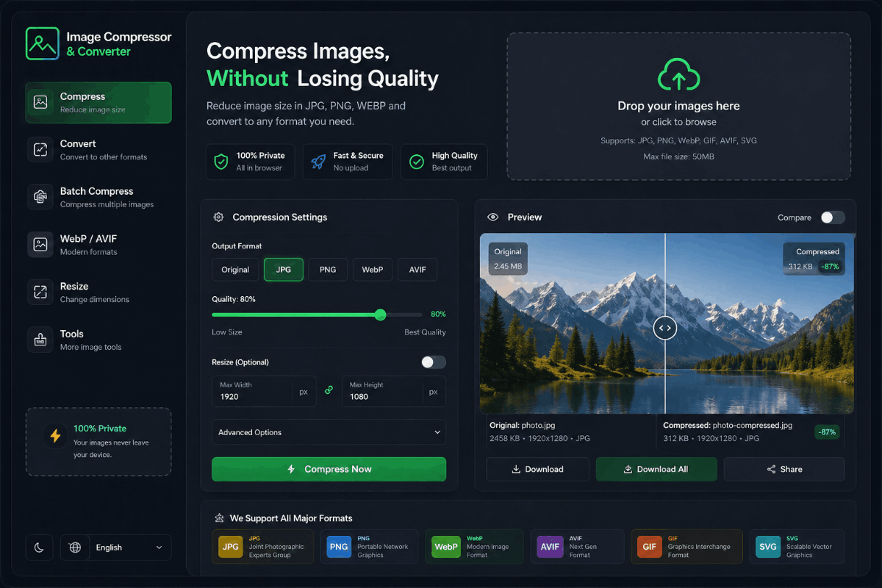Enable the Resize (Optional) switch
The width and height of the screenshot is (882, 588).
point(433,362)
